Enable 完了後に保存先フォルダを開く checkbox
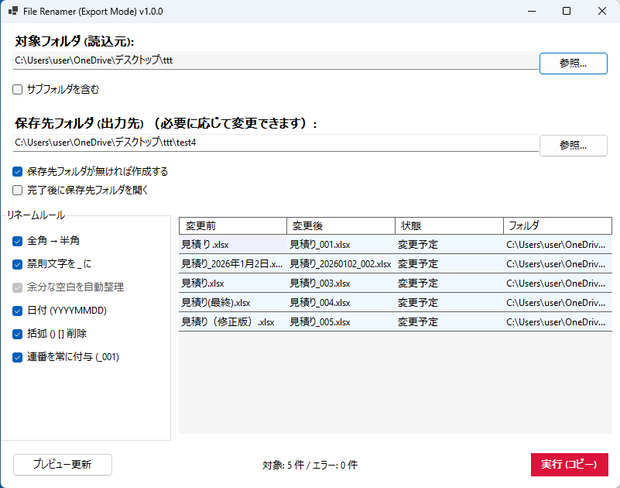620x488 pixels. (17, 190)
